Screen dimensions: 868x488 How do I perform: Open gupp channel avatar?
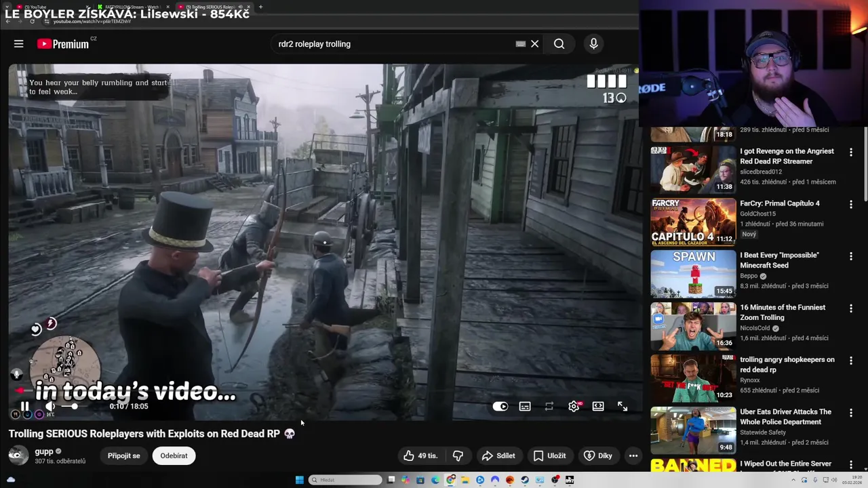coord(18,455)
